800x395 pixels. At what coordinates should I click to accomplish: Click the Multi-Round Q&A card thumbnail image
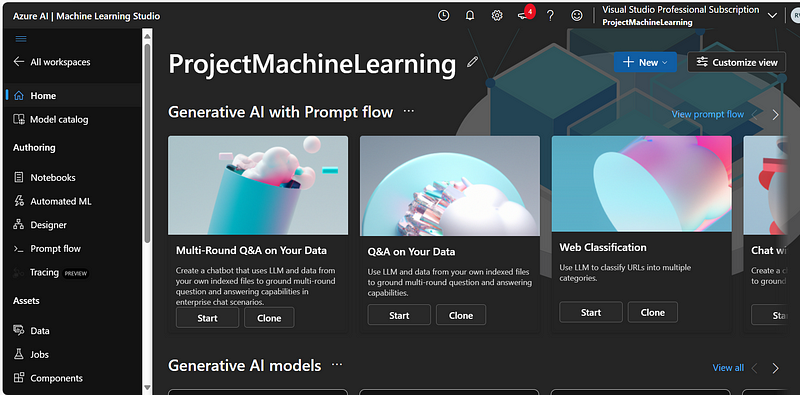(x=258, y=185)
